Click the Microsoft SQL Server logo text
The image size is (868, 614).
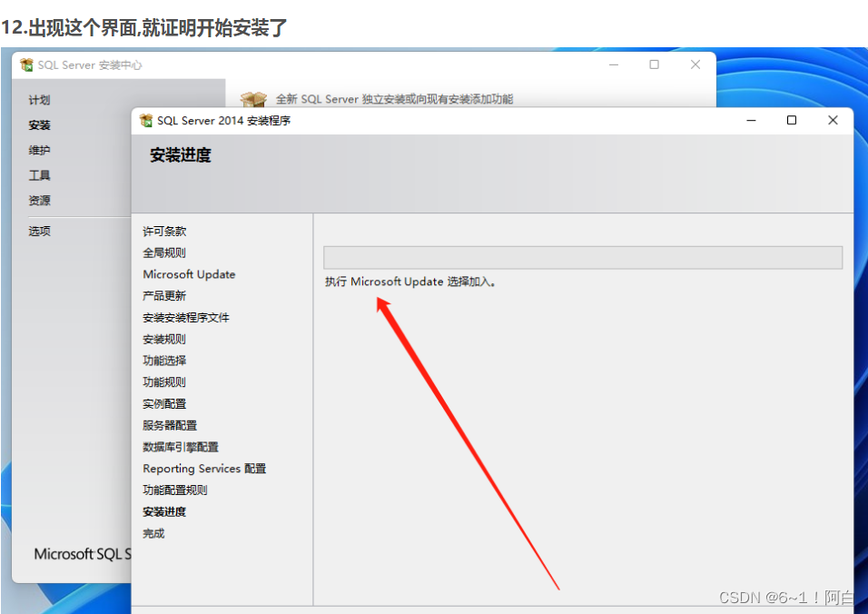point(83,554)
